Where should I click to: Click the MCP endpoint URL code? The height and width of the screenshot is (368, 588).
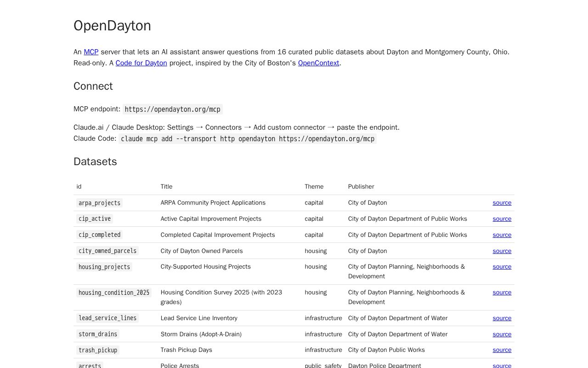tap(173, 109)
